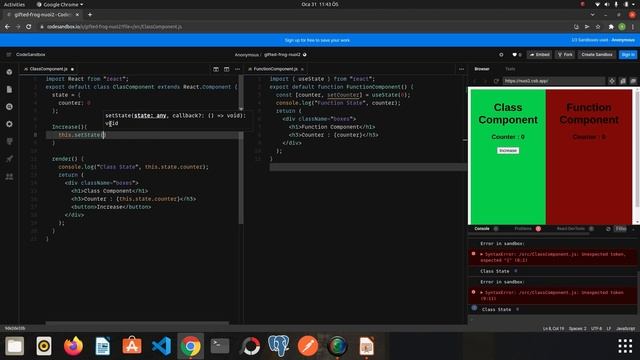Open pgAdmin elephant icon in the dock
This screenshot has width=640, height=360.
coord(279,346)
